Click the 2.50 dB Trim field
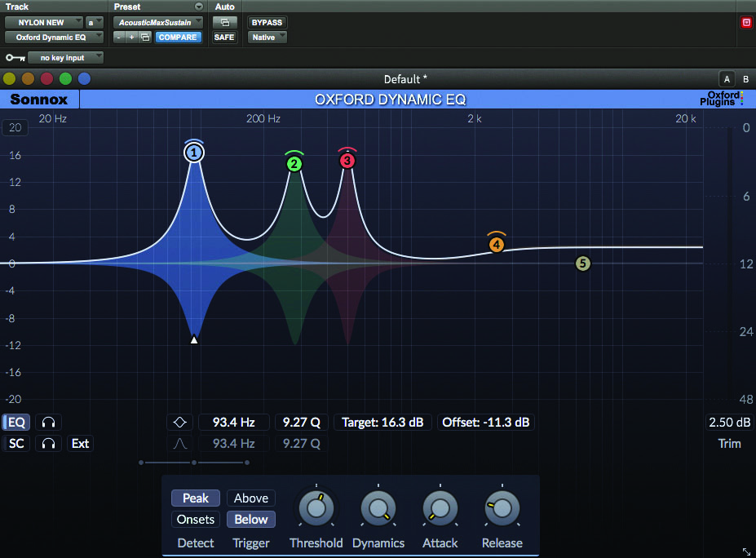756x558 pixels. (x=729, y=423)
